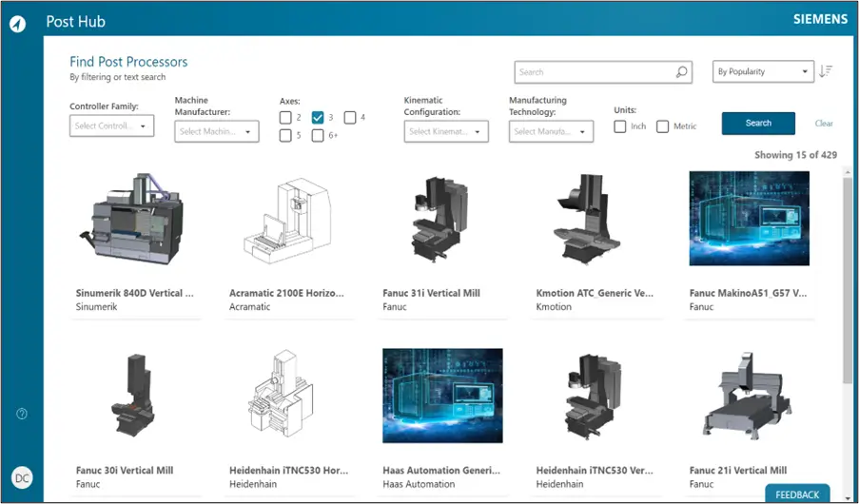This screenshot has width=859, height=504.
Task: Click the Acramatic 2100E Horizo... title text
Action: [286, 293]
